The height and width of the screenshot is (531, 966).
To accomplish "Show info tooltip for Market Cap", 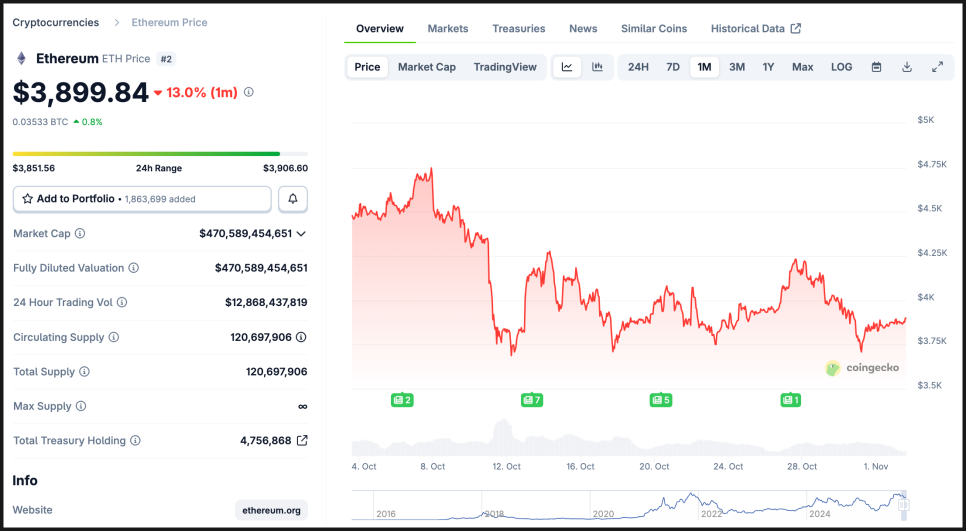I will 80,233.
